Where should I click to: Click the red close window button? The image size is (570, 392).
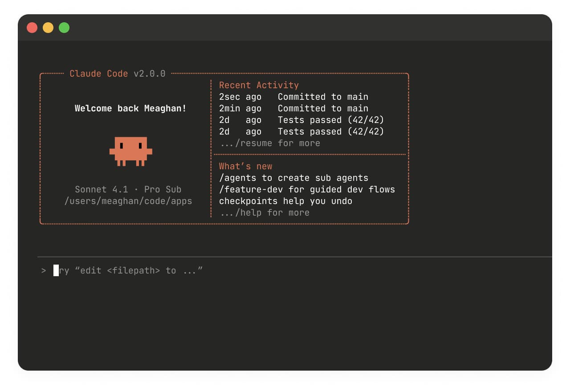pyautogui.click(x=32, y=28)
